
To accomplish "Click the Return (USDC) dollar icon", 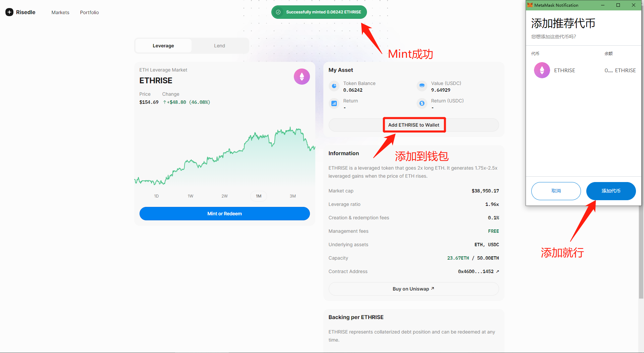I will pos(422,103).
